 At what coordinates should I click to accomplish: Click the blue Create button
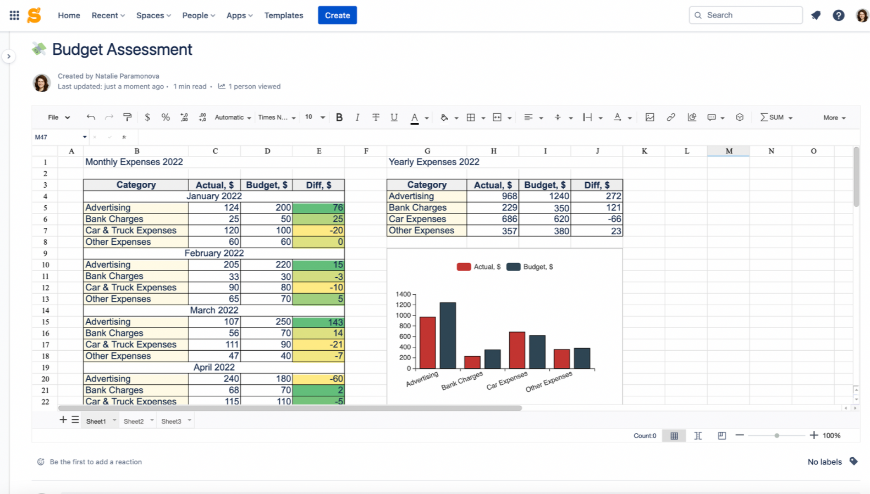337,15
